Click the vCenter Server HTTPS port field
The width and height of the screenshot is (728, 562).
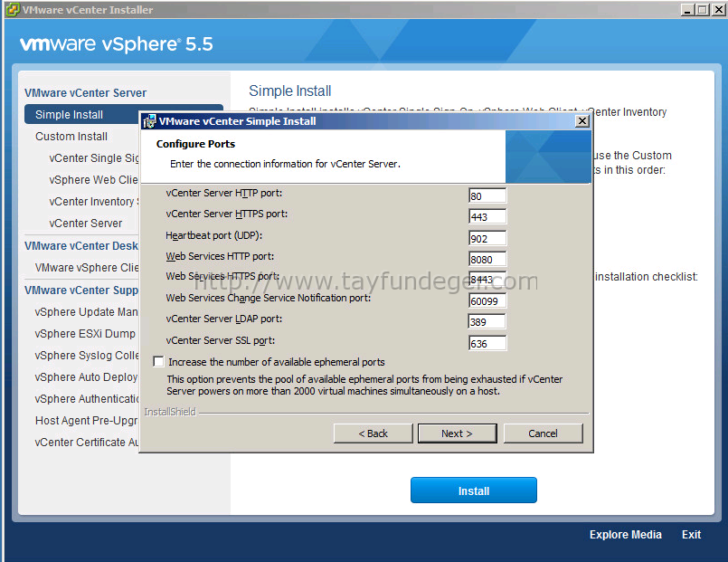487,216
